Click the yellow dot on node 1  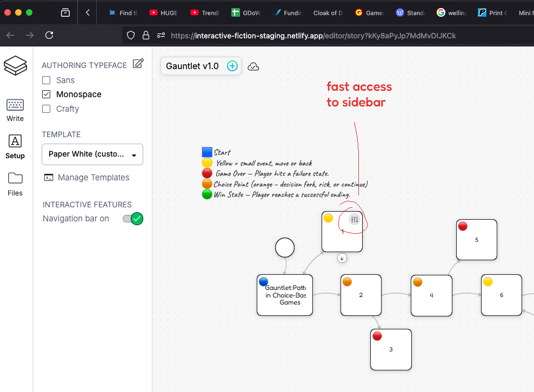click(x=328, y=218)
